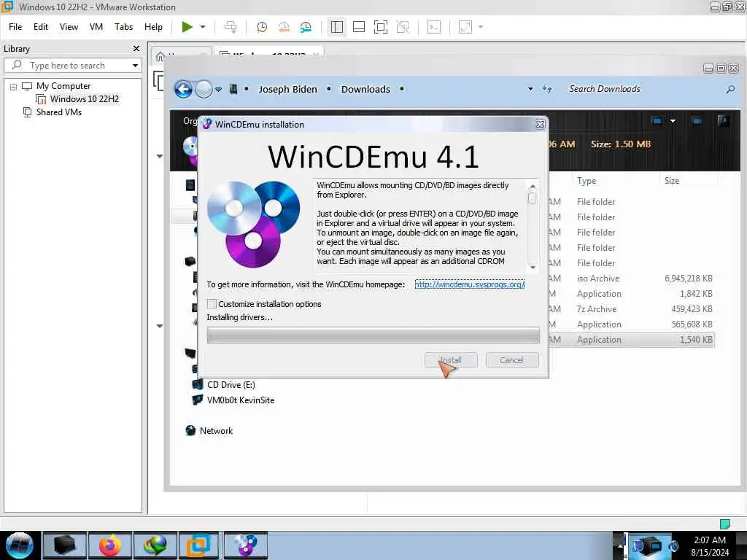Click the stretch guest display icon
747x560 pixels.
[x=465, y=27]
